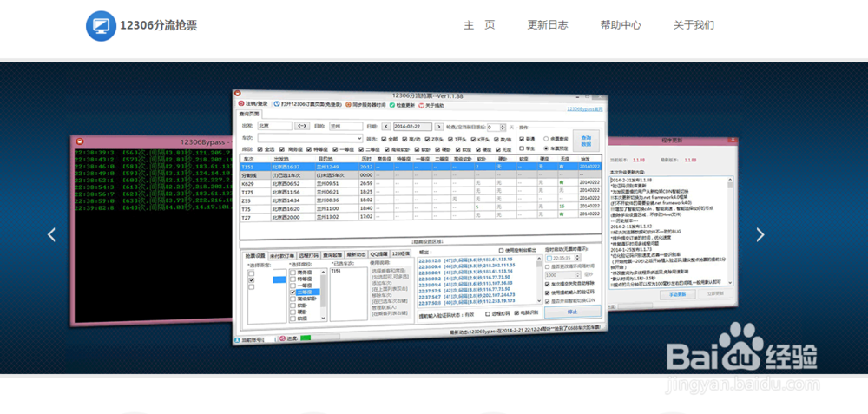Open the 车次 dropdown combo box
868x414 pixels.
(310, 138)
